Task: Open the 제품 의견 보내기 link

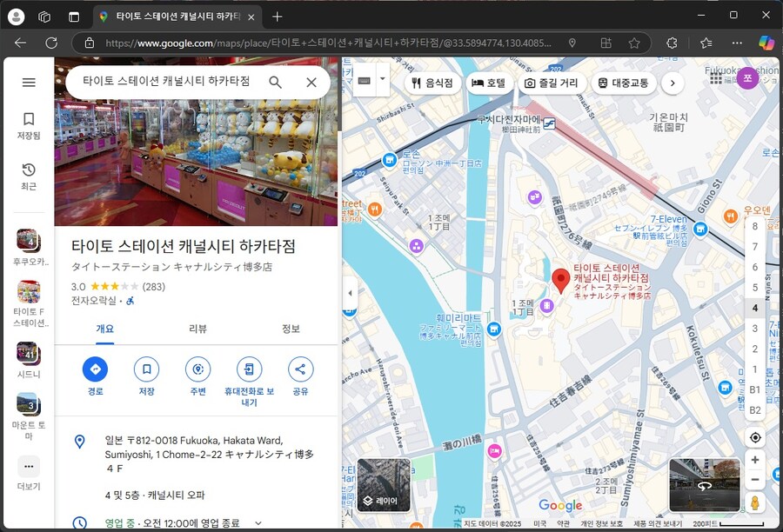Action: tap(658, 523)
